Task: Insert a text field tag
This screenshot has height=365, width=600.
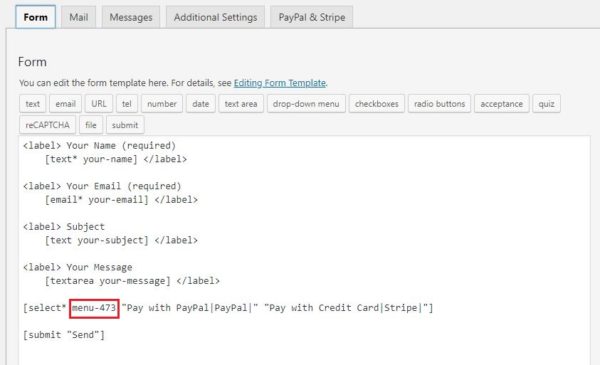Action: (33, 104)
